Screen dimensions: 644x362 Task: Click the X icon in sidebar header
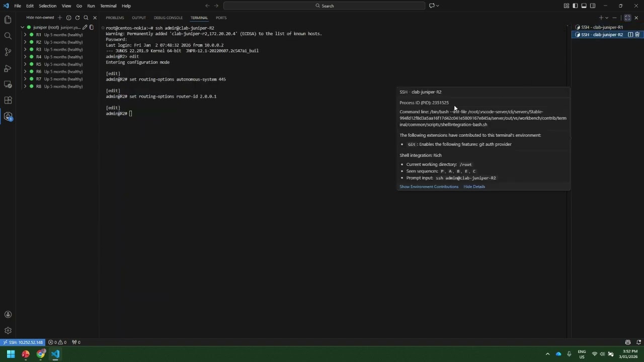(x=95, y=18)
